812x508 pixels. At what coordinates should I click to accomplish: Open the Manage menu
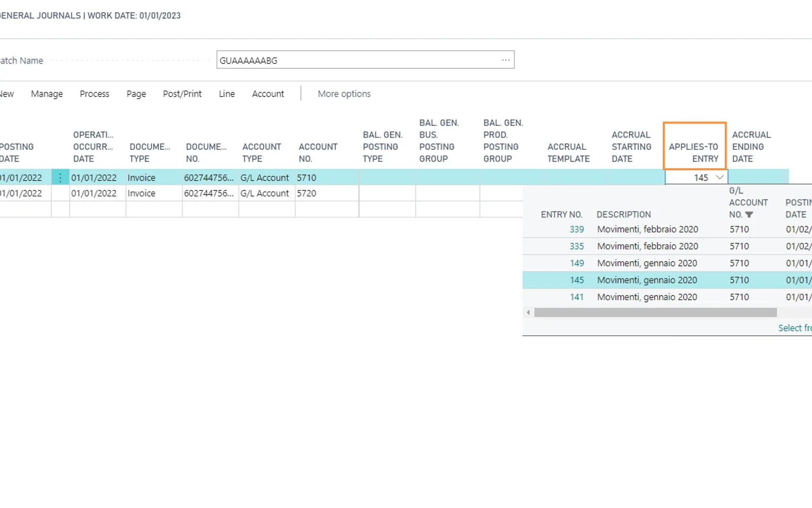pos(47,94)
